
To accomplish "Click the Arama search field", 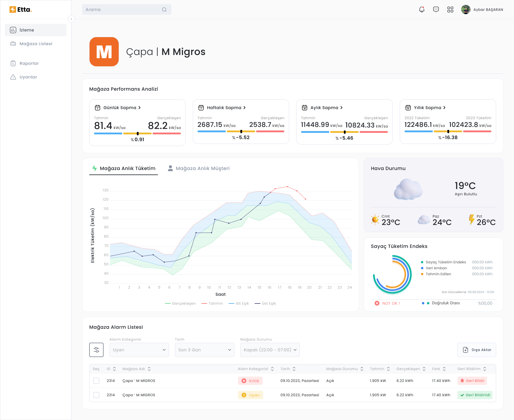I will (122, 10).
